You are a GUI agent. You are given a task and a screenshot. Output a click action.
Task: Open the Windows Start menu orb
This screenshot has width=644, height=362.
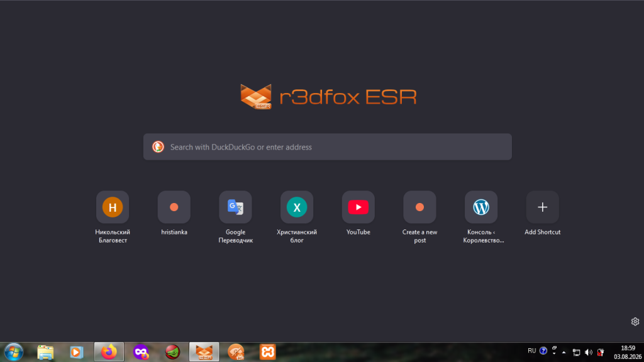click(14, 352)
